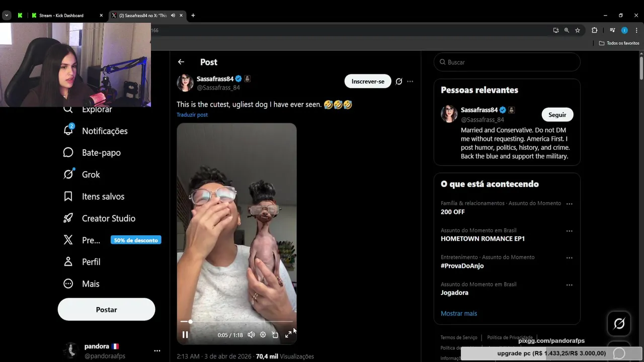Click the Bate-papo chat bubble icon
This screenshot has height=362, width=644.
[x=68, y=152]
